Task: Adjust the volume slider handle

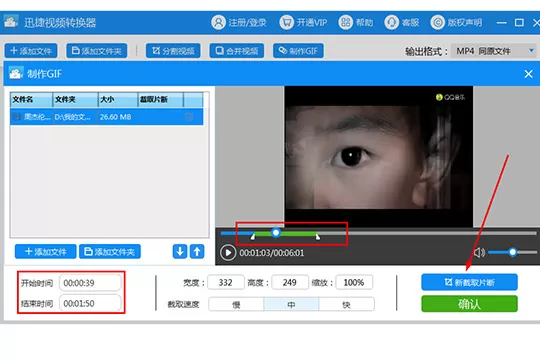Action: [512, 252]
